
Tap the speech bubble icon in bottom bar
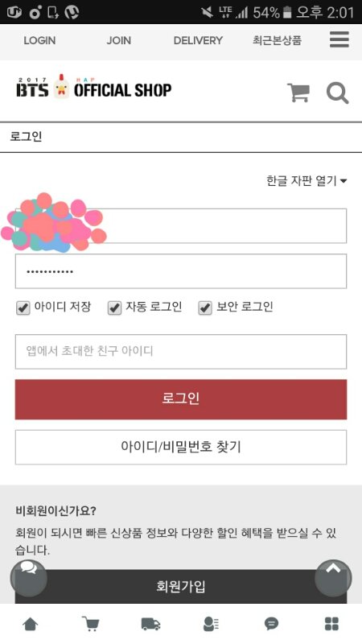tap(271, 625)
